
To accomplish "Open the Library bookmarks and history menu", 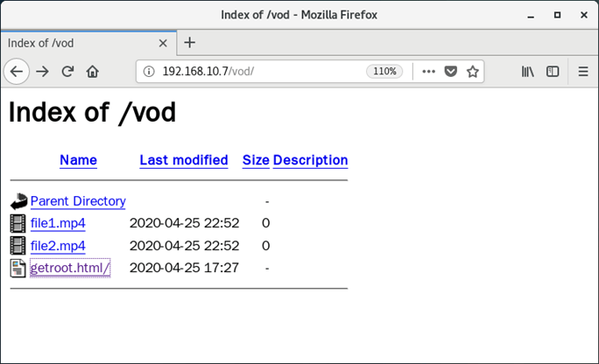I will point(527,72).
